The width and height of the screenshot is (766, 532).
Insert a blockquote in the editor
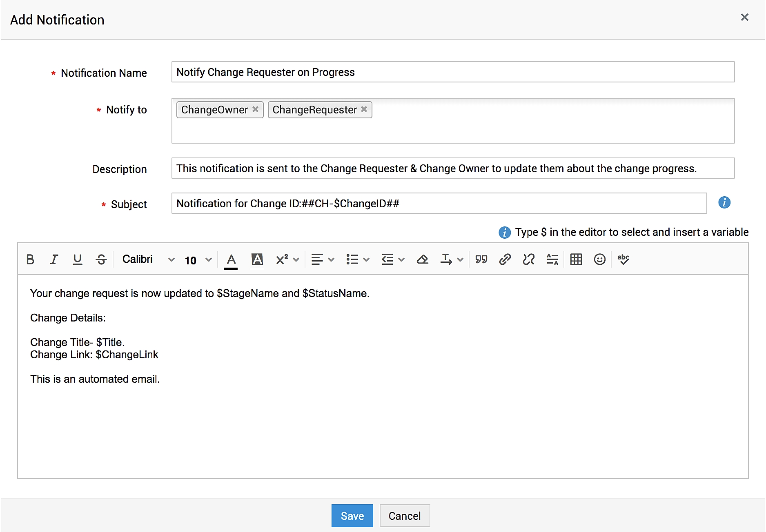481,259
